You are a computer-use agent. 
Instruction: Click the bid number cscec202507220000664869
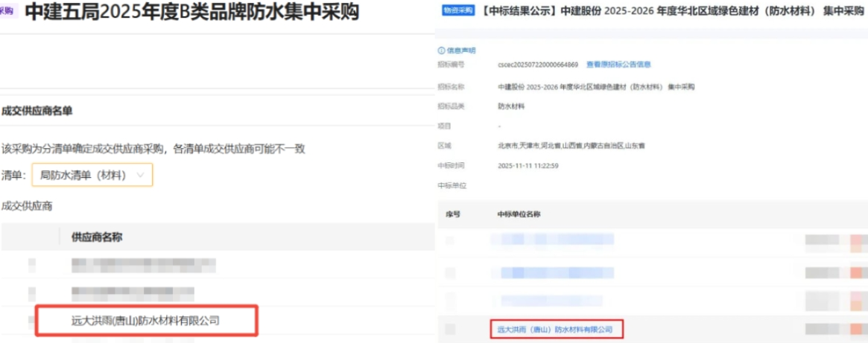tap(537, 65)
